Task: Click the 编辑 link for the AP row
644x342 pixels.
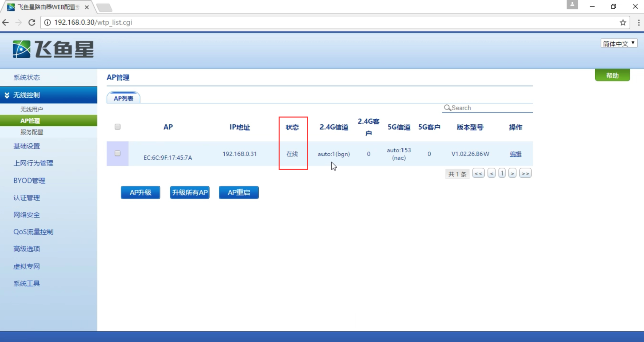Action: [x=516, y=154]
